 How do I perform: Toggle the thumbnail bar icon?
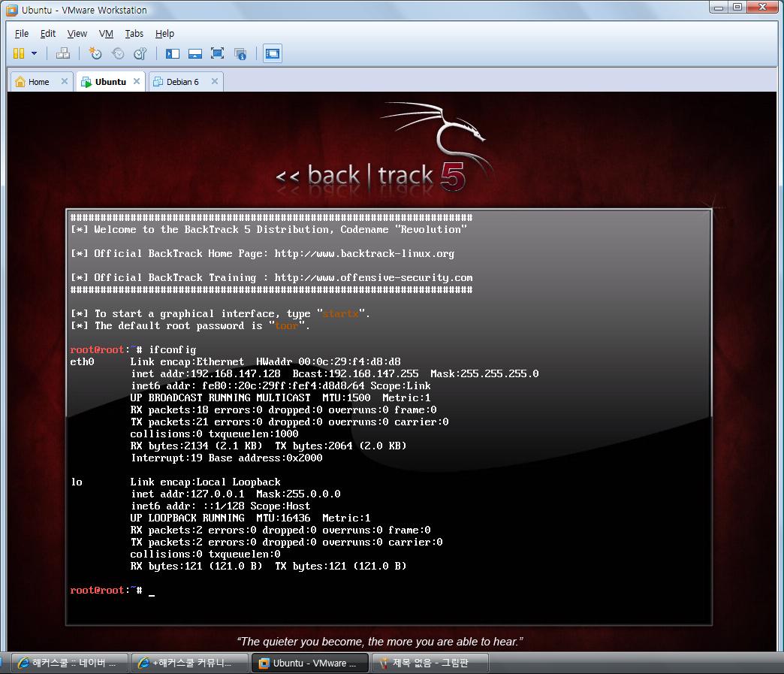(x=195, y=53)
